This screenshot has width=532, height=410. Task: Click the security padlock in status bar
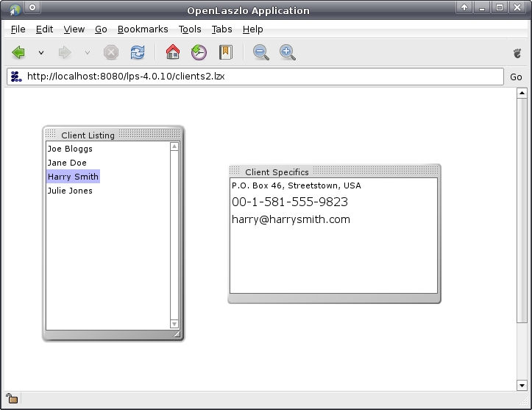(12, 399)
